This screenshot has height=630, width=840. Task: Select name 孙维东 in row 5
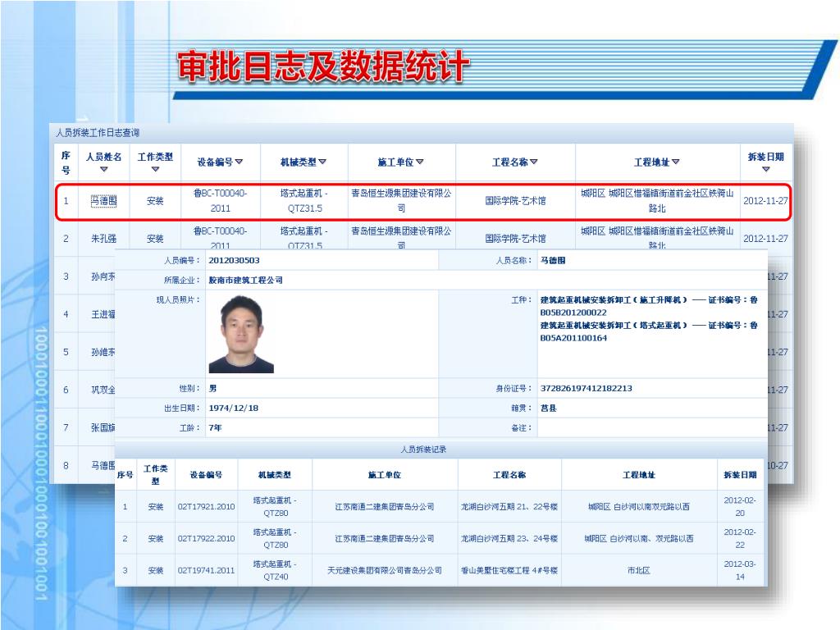(103, 352)
